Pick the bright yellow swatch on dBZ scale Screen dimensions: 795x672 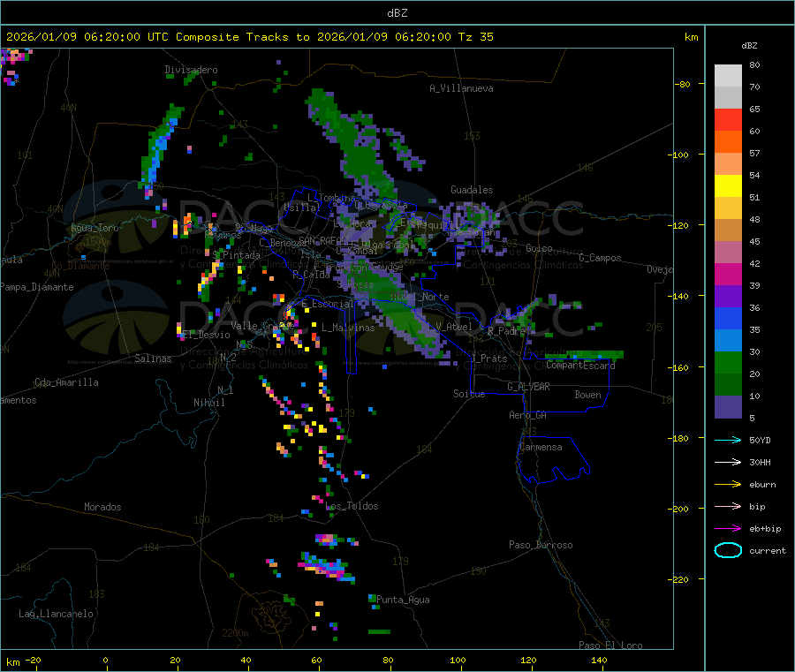[x=728, y=186]
